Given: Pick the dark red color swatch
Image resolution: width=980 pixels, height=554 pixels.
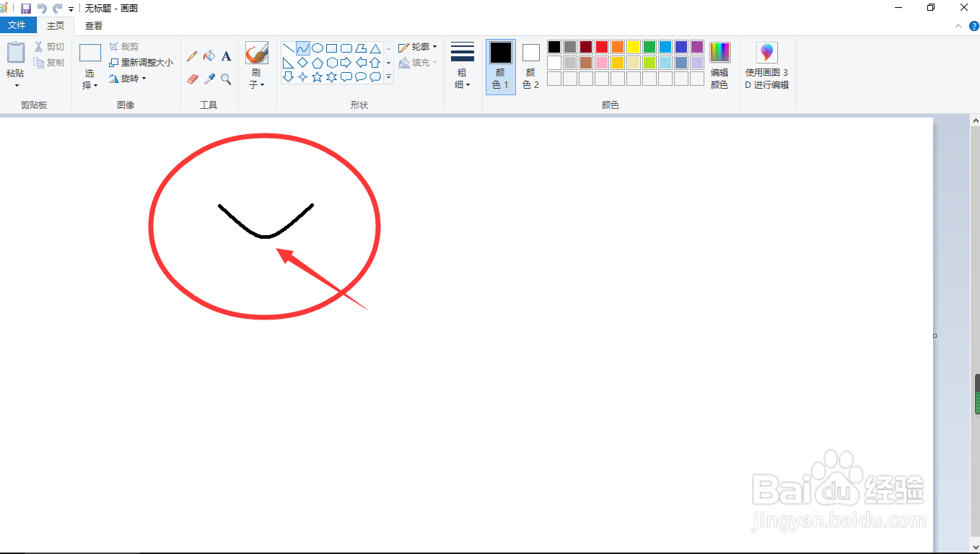Looking at the screenshot, I should [x=586, y=47].
